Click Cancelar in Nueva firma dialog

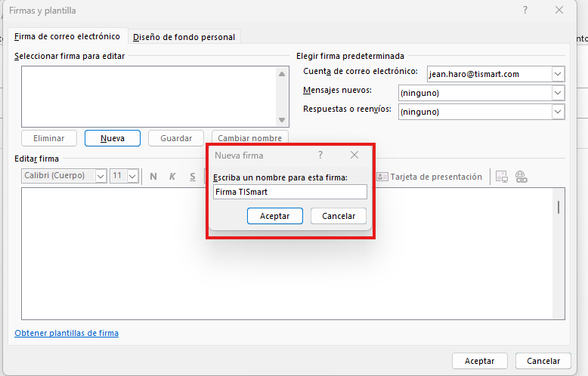pos(339,216)
